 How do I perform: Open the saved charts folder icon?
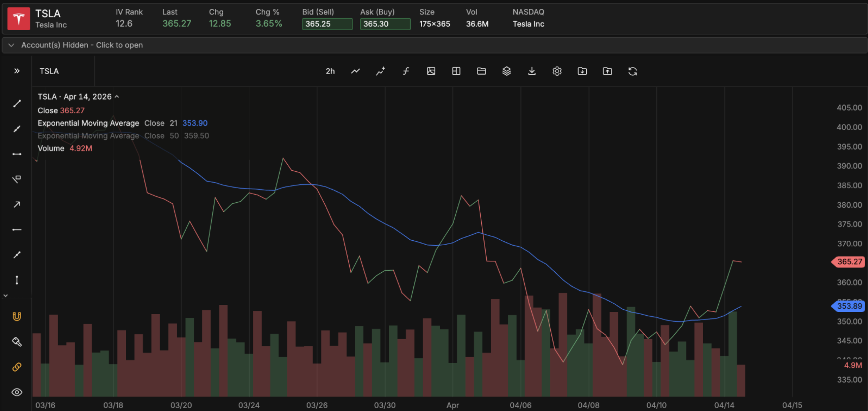pyautogui.click(x=481, y=71)
